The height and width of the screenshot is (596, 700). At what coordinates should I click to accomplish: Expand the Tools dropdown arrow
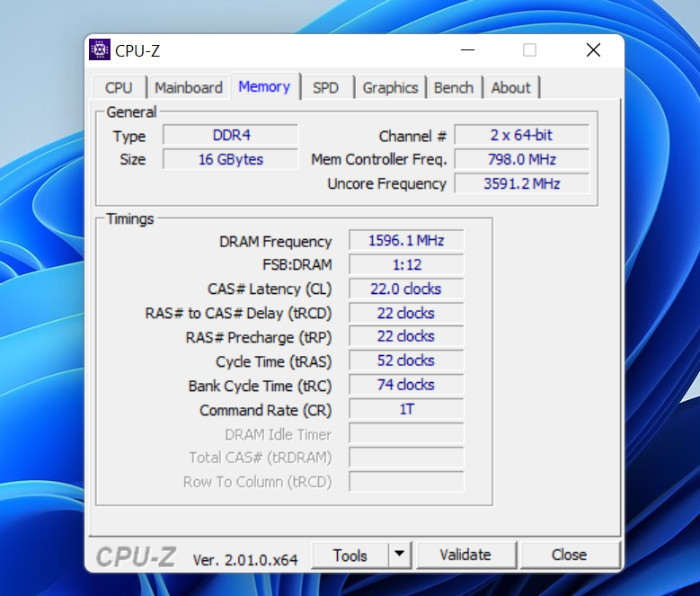pyautogui.click(x=400, y=556)
